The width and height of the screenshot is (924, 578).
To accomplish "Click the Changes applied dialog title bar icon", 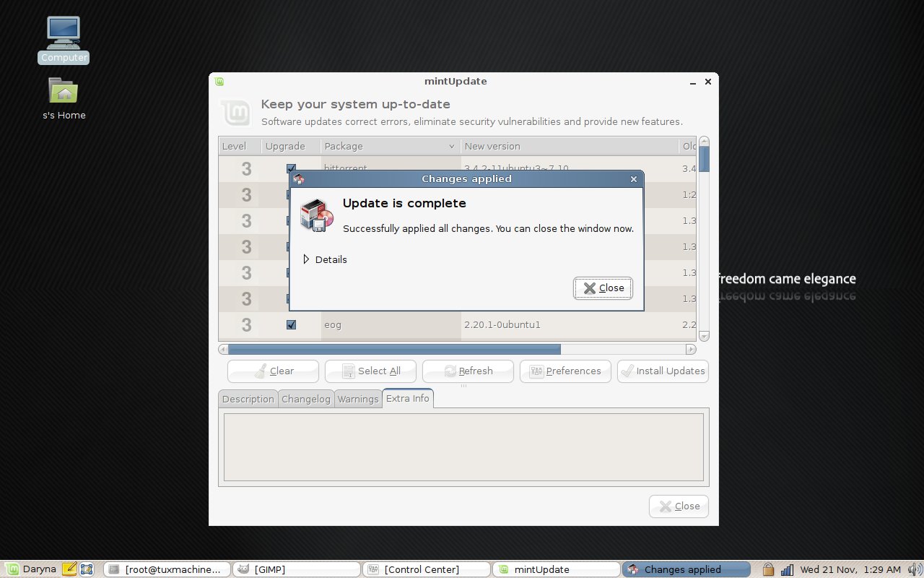I will pyautogui.click(x=298, y=178).
